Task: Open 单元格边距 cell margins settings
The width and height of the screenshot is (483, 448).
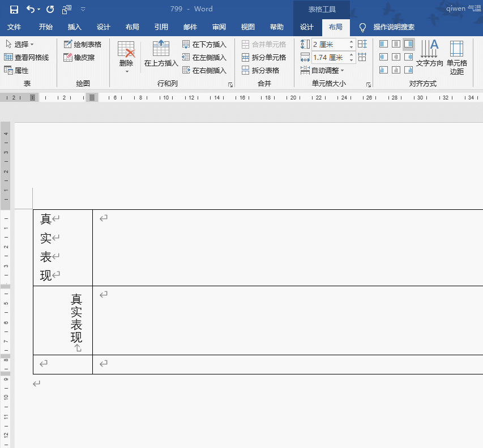Action: [x=457, y=57]
